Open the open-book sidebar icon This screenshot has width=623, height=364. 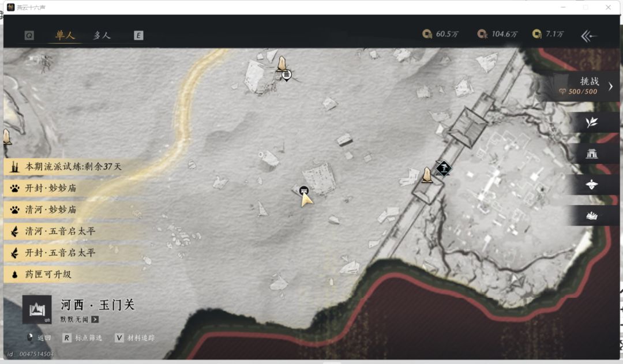click(x=592, y=216)
